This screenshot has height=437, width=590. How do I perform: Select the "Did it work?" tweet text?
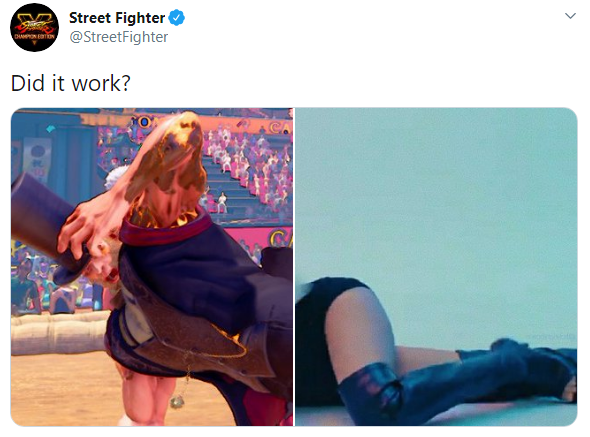[x=70, y=83]
